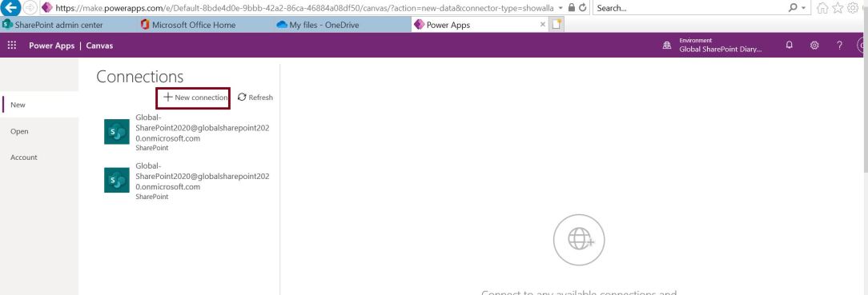
Task: Click the second connection's email text
Action: [x=202, y=177]
